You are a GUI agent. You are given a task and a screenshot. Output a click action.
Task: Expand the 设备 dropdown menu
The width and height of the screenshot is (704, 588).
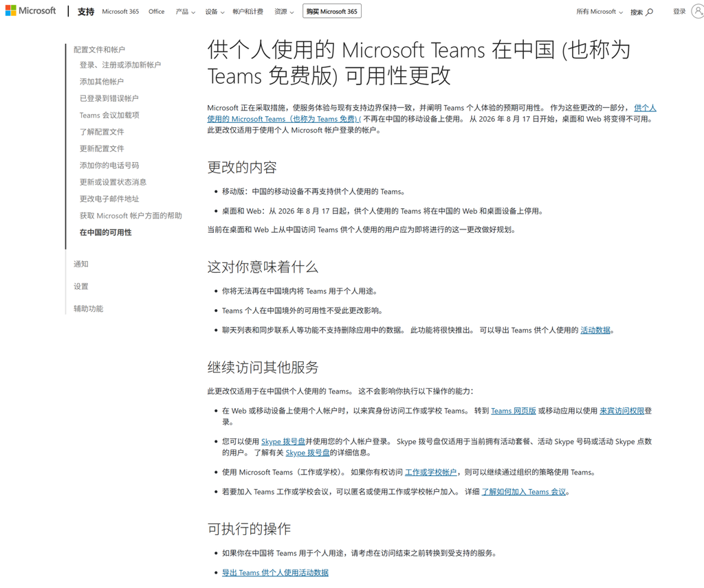coord(214,12)
